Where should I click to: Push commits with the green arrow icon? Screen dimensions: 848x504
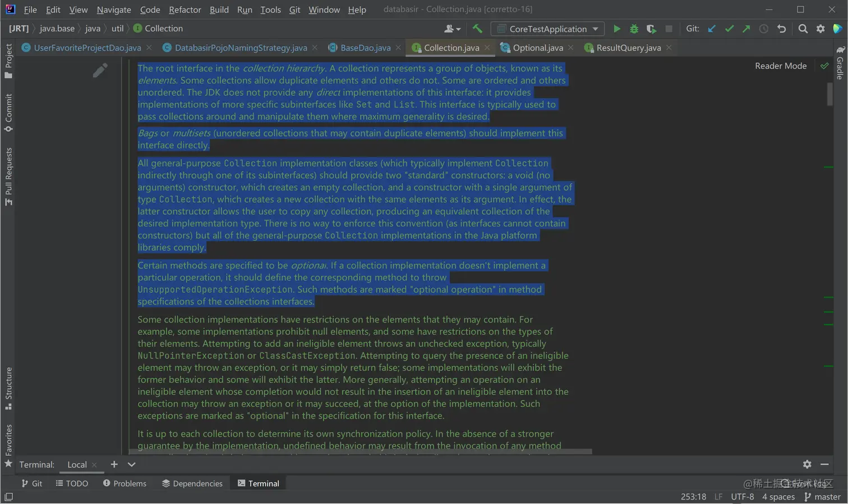746,29
